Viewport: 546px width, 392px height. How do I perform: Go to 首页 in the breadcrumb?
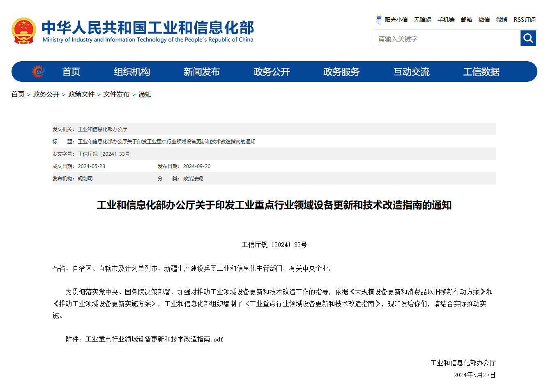[x=18, y=94]
